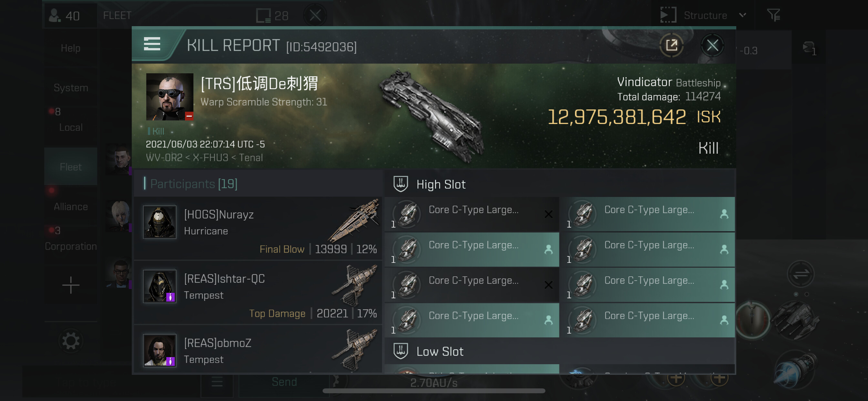Select the Help chat channel
This screenshot has width=868, height=401.
click(x=71, y=48)
